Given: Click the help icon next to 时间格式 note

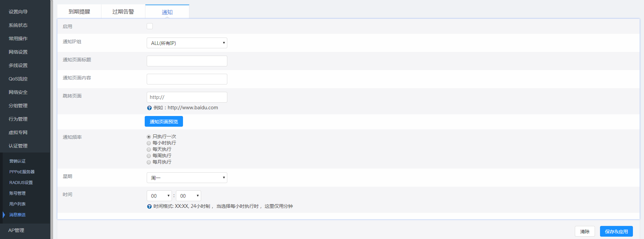Looking at the screenshot, I should [x=149, y=206].
